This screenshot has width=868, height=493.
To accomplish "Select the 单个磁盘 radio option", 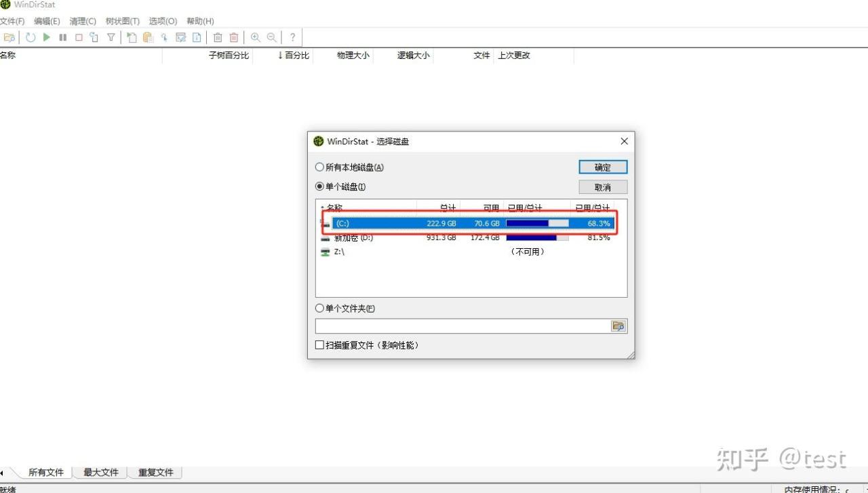I will [320, 186].
